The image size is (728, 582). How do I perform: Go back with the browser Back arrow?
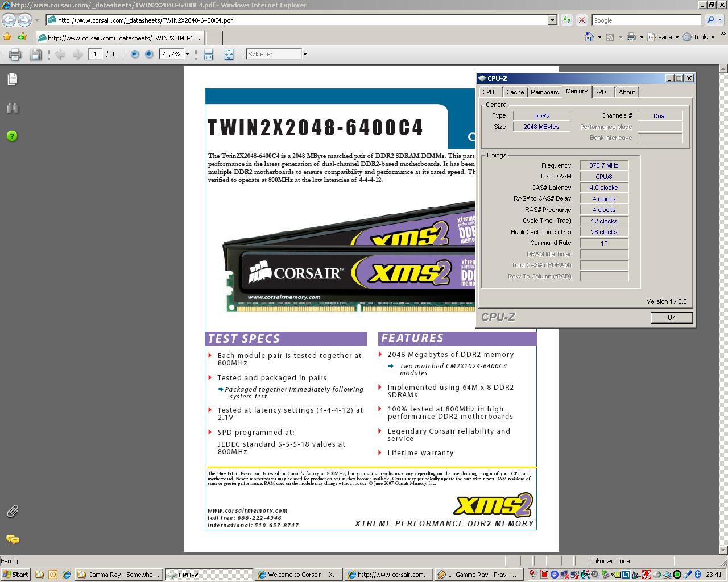click(x=9, y=20)
